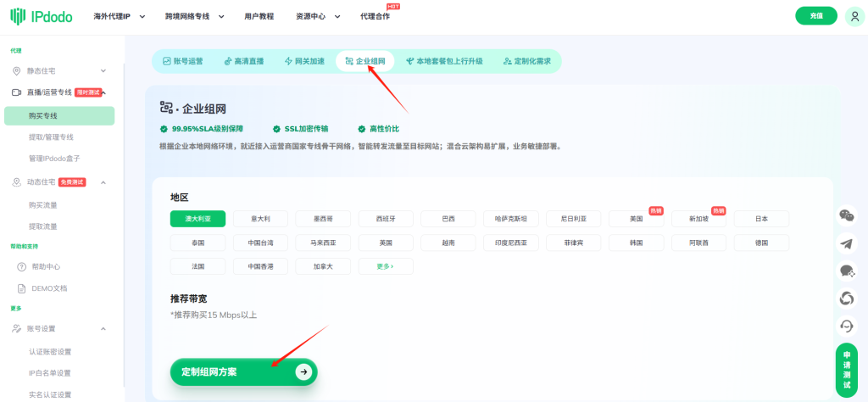Click the 静态住宅 location pin icon
The width and height of the screenshot is (868, 402).
click(17, 71)
